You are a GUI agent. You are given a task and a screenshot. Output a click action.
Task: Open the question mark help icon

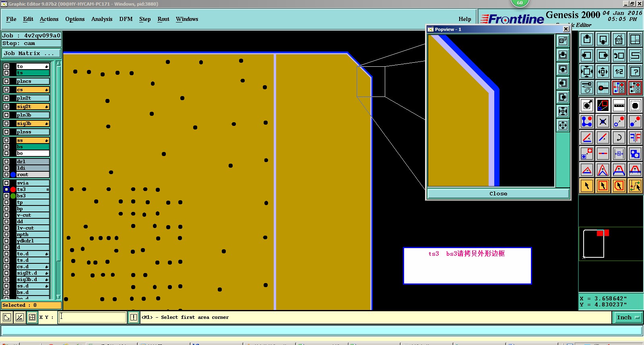pyautogui.click(x=635, y=72)
